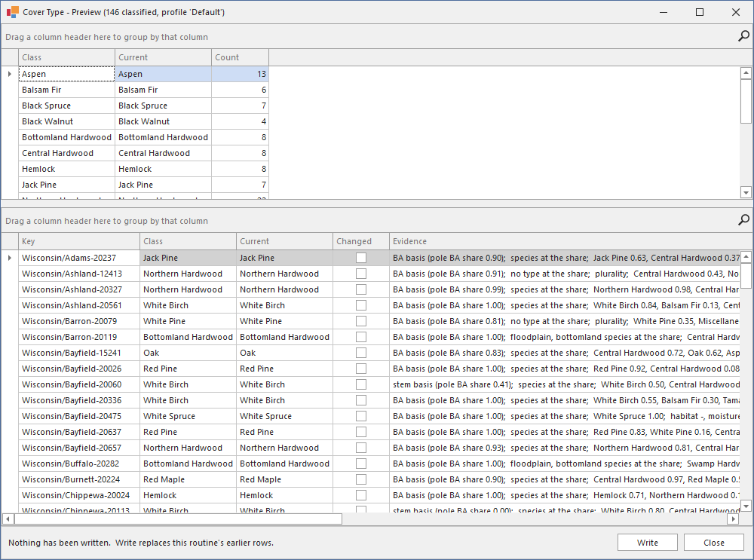Click horizontal scrollbar right arrow
This screenshot has height=560, width=754.
pos(734,519)
